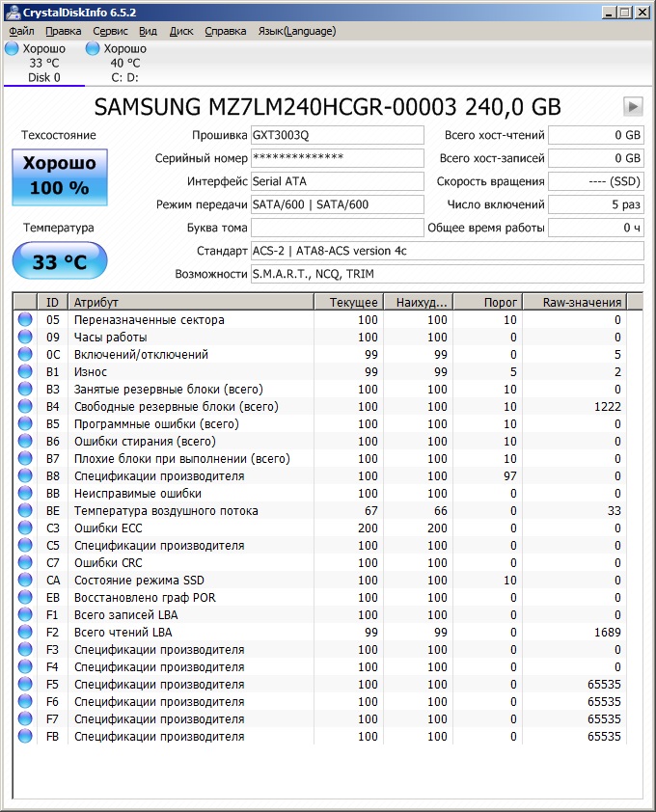Click status icon of row B5 Программные ошибки
Image resolution: width=656 pixels, height=812 pixels.
click(25, 423)
